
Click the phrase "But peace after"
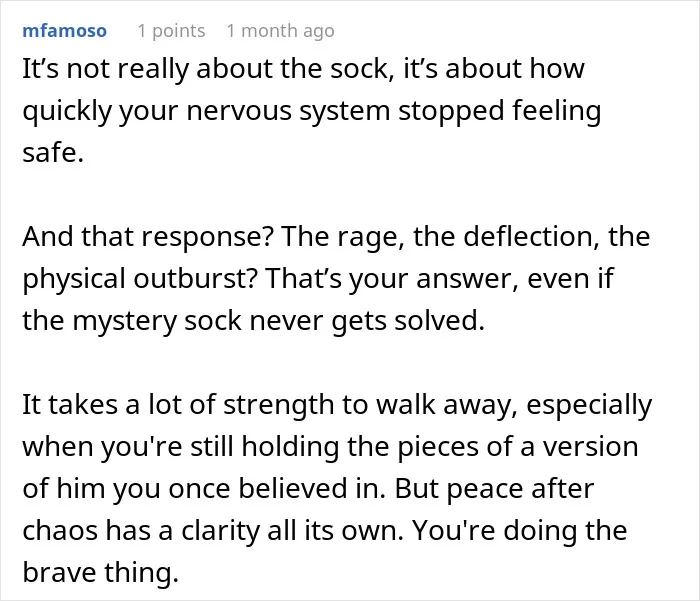click(x=494, y=488)
